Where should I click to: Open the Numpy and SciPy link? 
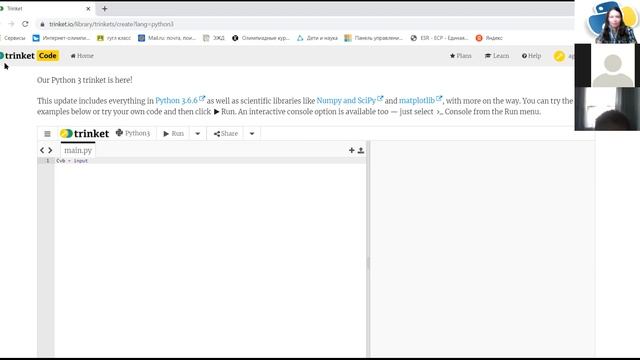point(350,100)
